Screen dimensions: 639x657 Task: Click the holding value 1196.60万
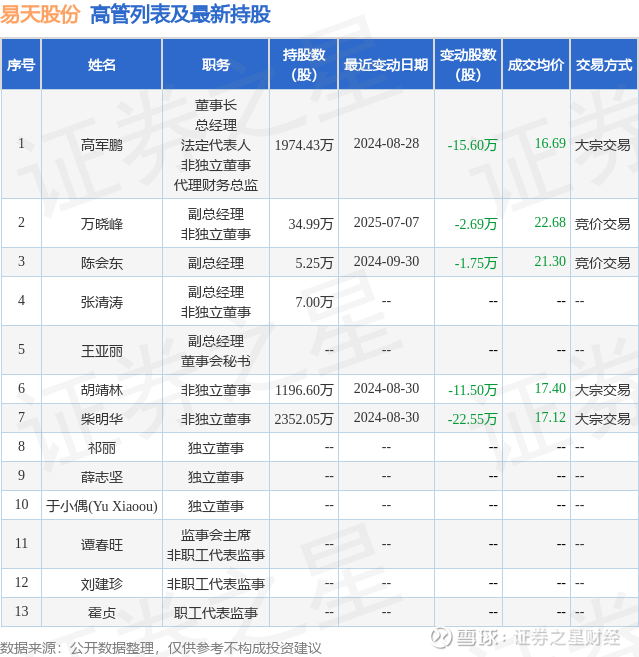pyautogui.click(x=304, y=390)
